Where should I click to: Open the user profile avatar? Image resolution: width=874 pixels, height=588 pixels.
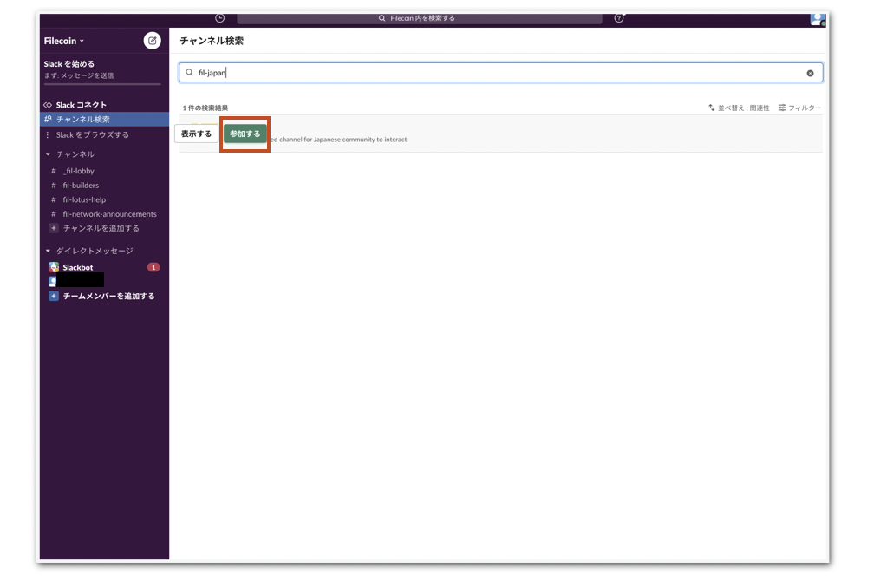tap(818, 19)
